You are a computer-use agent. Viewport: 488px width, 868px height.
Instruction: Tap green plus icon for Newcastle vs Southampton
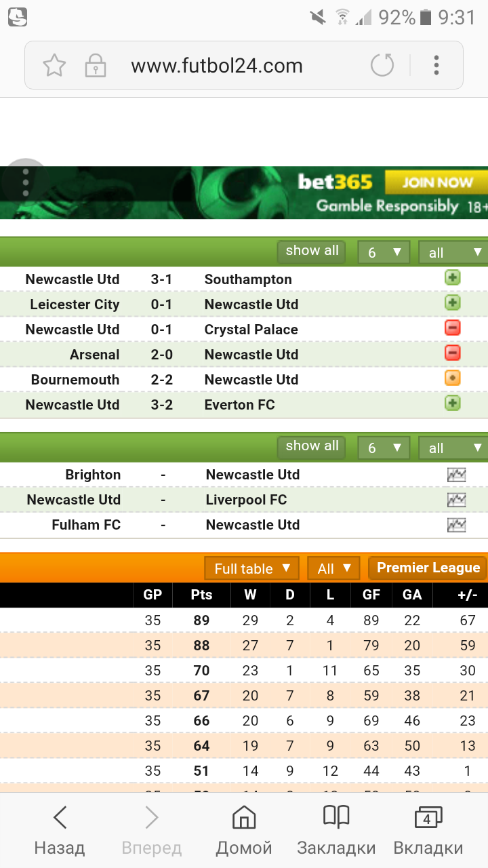coord(452,278)
